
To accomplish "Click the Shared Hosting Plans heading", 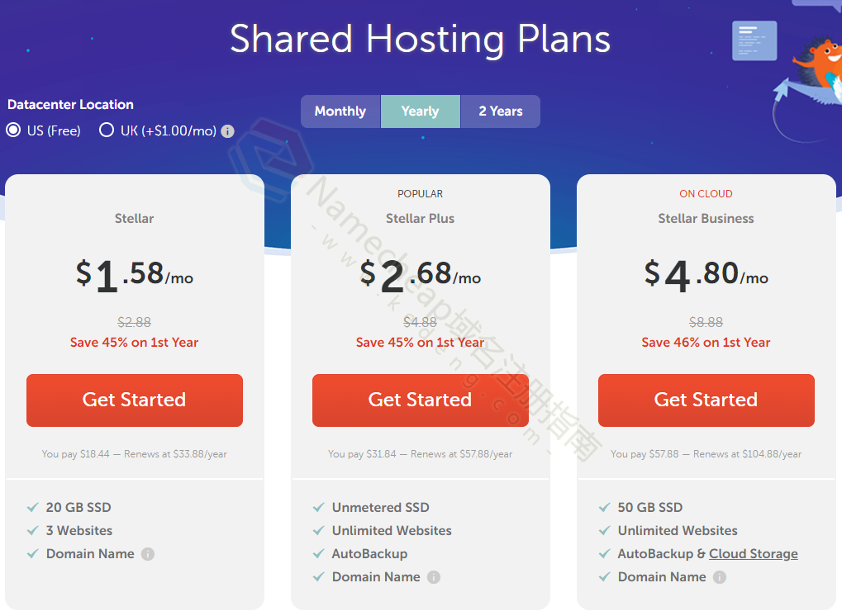I will (x=420, y=39).
